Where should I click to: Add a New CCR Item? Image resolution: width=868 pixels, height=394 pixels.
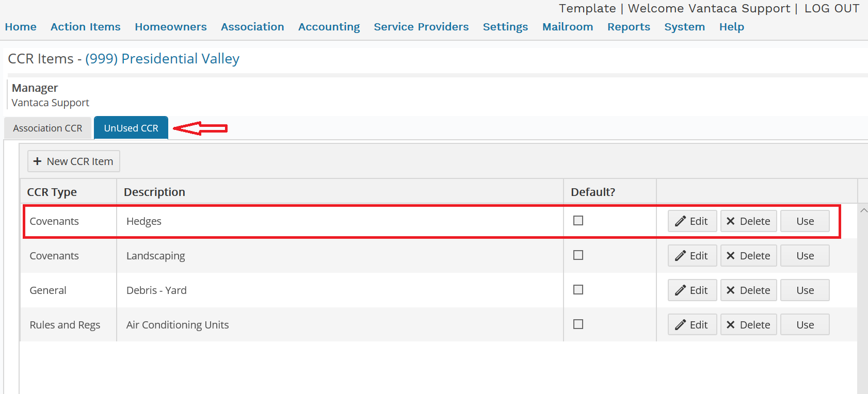(73, 161)
